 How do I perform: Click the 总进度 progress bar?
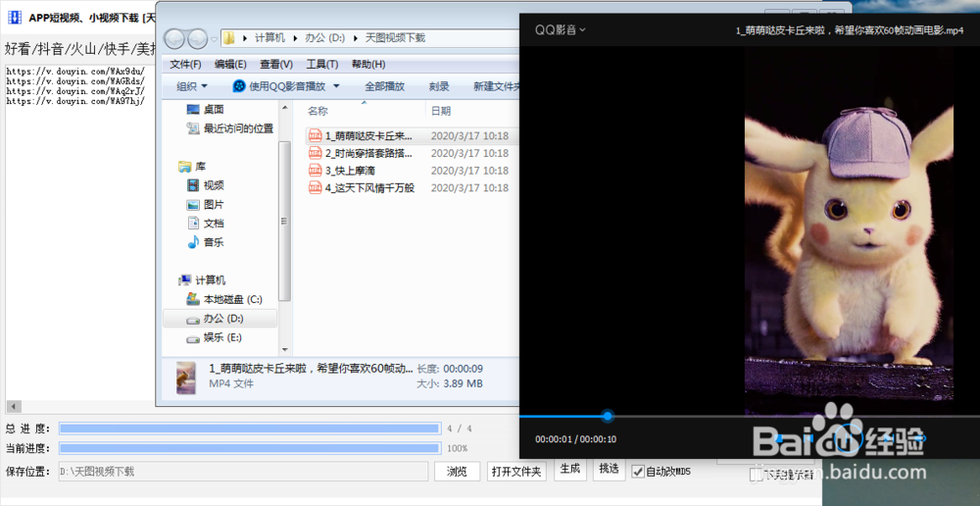click(x=249, y=429)
